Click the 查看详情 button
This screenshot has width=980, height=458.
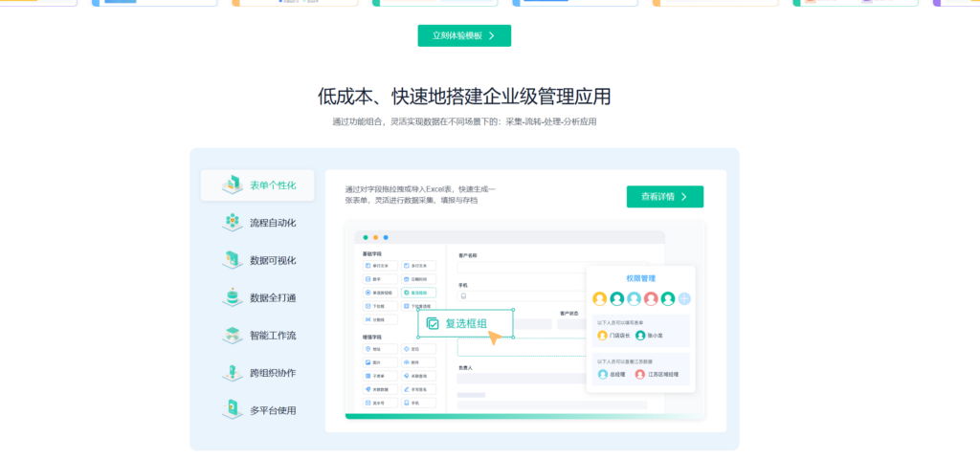[x=664, y=196]
